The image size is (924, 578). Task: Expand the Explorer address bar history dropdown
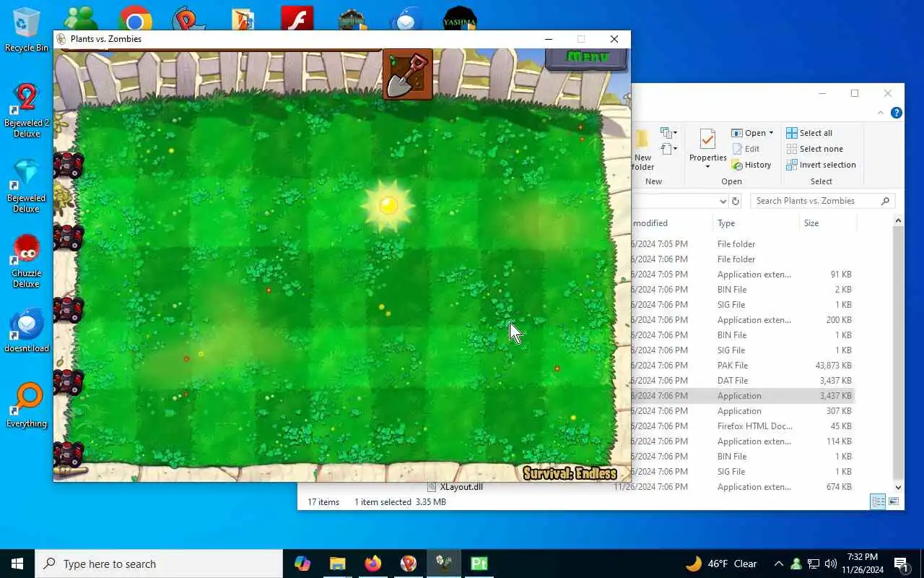(723, 201)
